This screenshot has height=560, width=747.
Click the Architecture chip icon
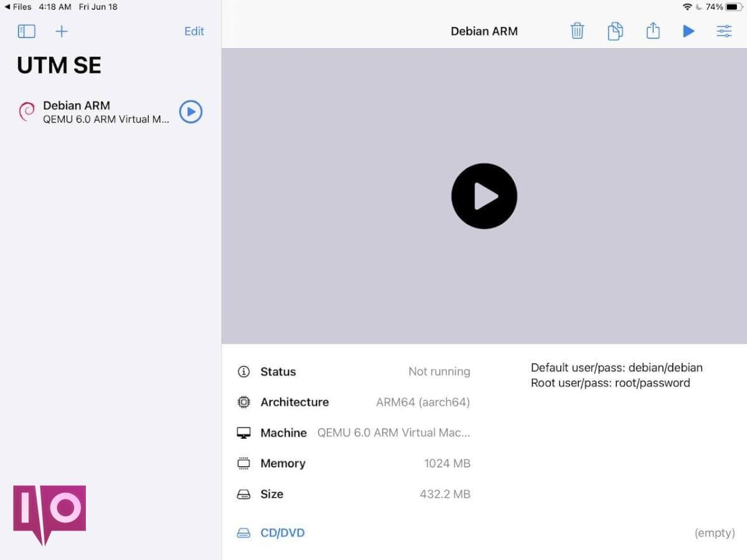(243, 402)
